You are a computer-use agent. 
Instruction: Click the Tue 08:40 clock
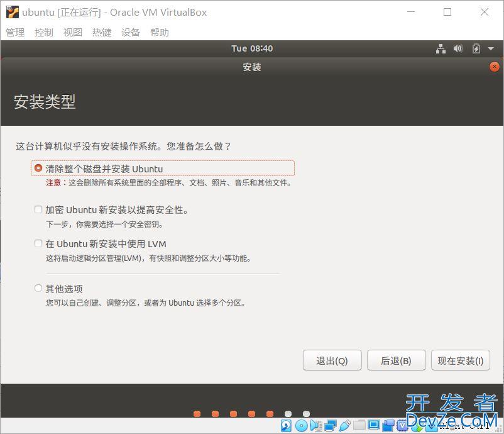(252, 48)
